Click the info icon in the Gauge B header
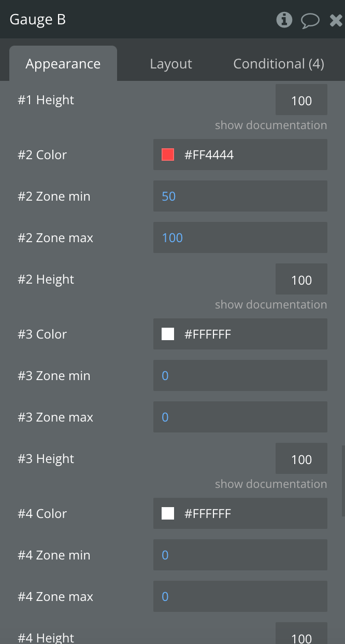Image resolution: width=345 pixels, height=644 pixels. click(x=284, y=20)
